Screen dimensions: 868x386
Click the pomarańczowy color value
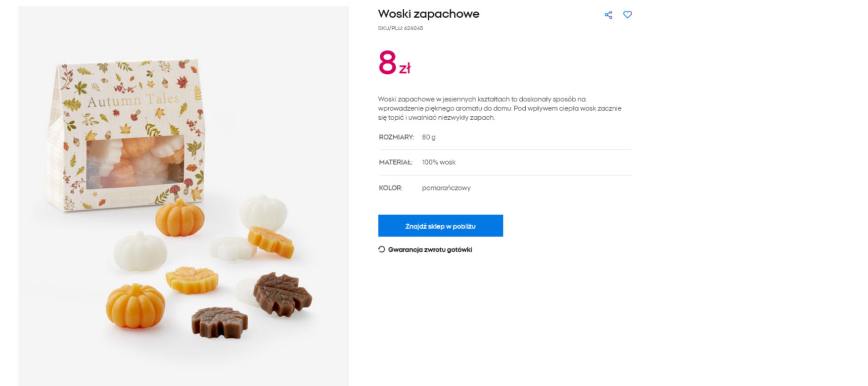click(x=446, y=188)
